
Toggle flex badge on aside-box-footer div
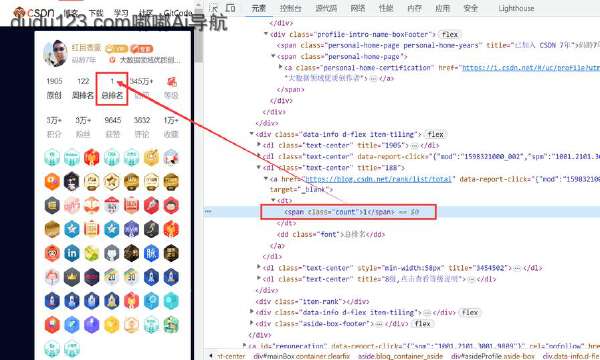[x=422, y=324]
